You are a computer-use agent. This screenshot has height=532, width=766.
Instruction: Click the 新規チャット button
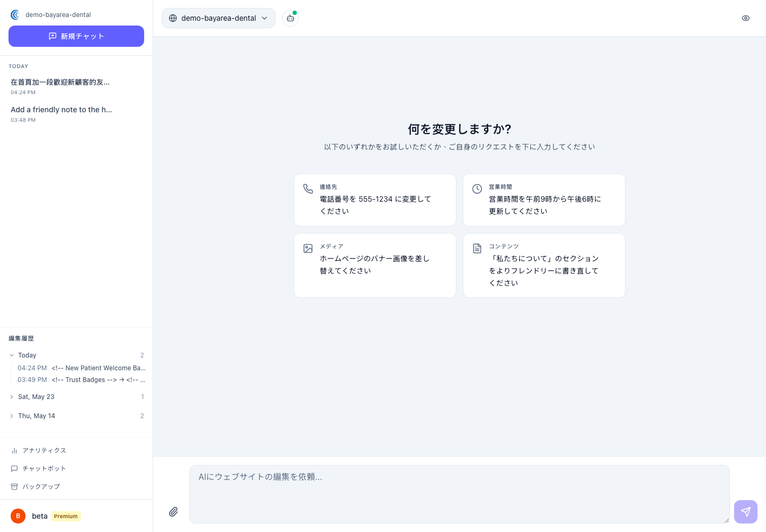(76, 36)
